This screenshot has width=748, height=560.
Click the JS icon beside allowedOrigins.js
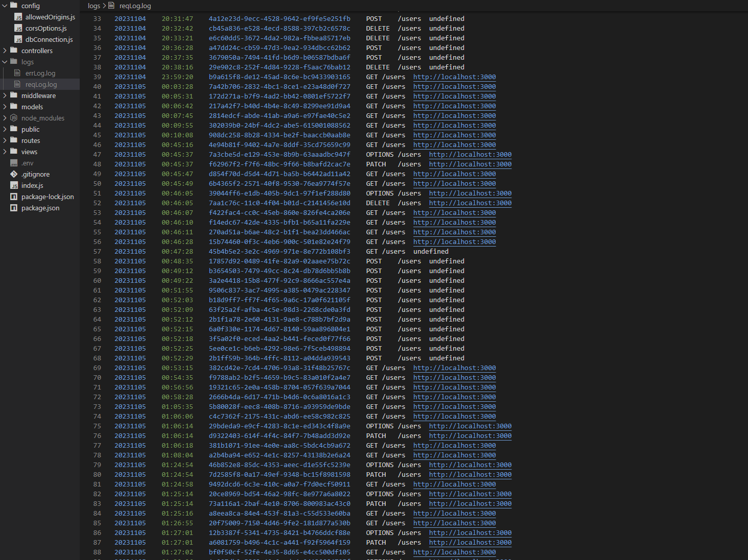pyautogui.click(x=18, y=17)
